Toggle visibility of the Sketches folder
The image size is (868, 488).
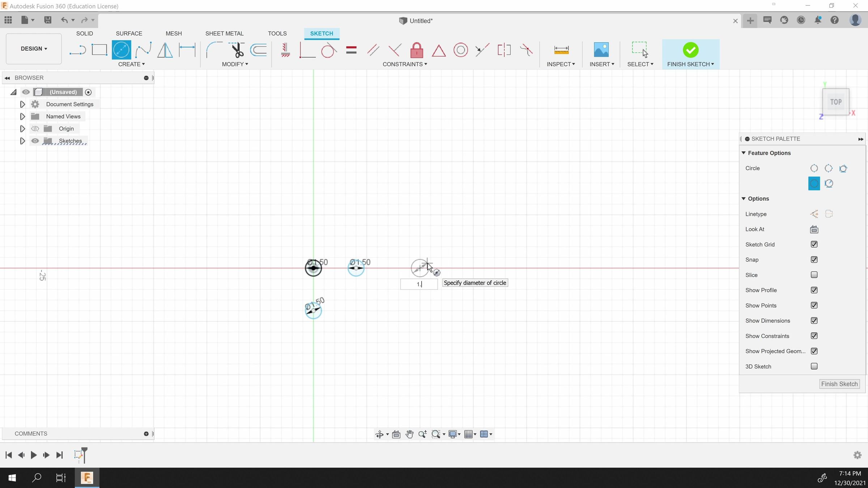point(35,141)
